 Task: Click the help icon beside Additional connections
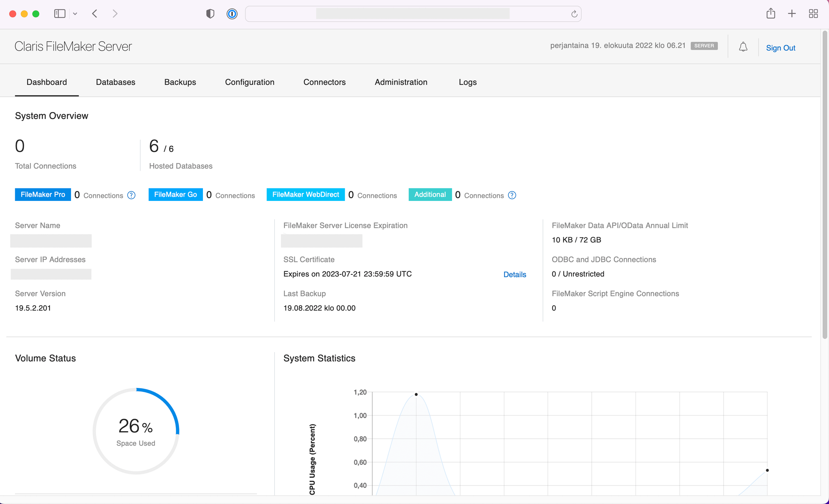tap(512, 196)
